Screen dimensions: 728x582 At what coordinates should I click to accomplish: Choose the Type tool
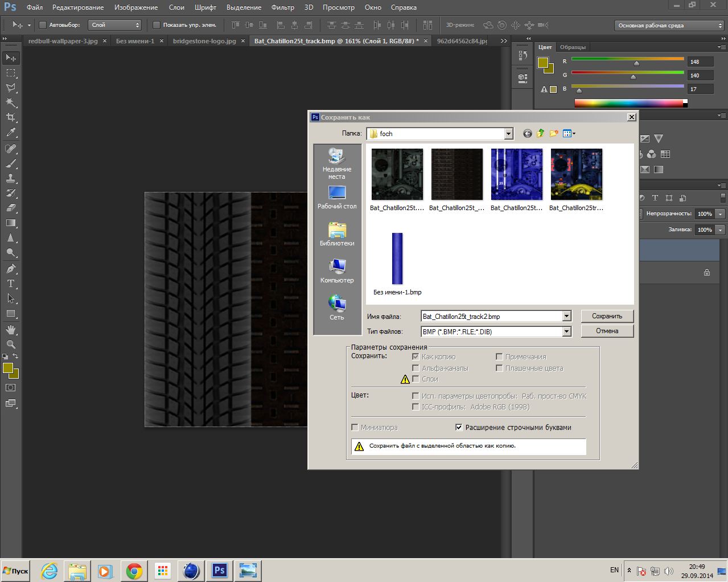pyautogui.click(x=11, y=284)
